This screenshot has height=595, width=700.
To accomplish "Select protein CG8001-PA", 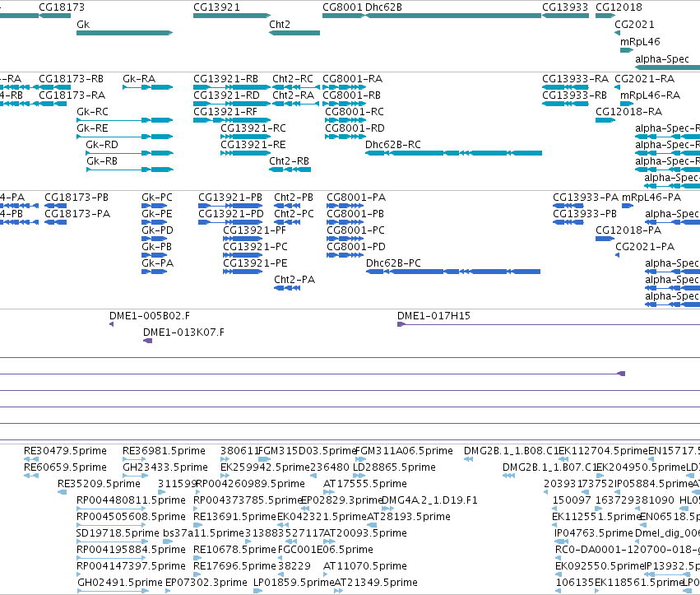I will [345, 206].
